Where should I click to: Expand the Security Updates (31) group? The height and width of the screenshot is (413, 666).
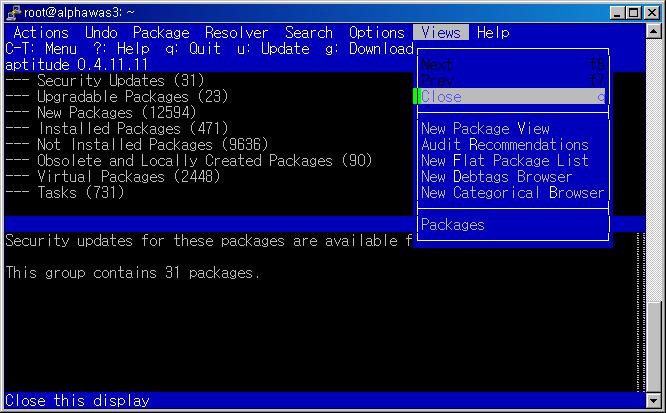pos(118,81)
